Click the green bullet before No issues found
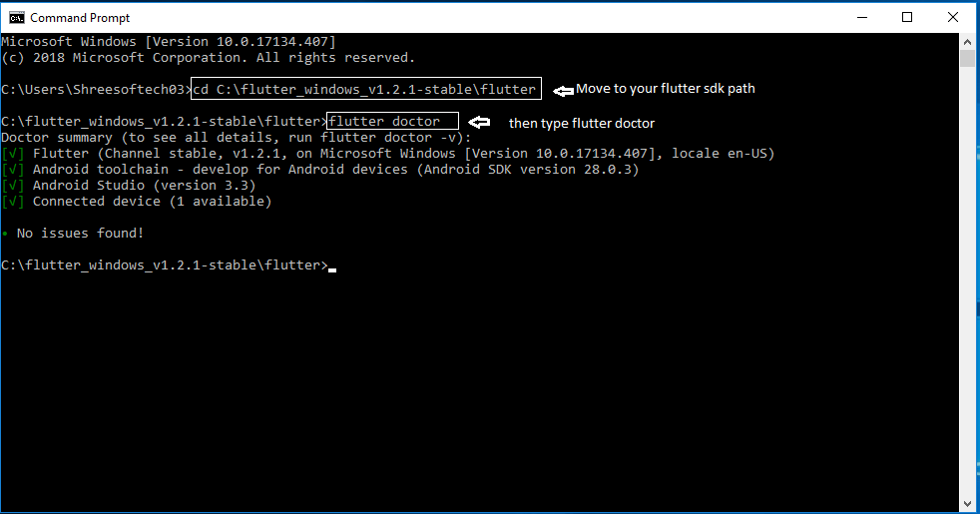Image resolution: width=980 pixels, height=514 pixels. 5,234
